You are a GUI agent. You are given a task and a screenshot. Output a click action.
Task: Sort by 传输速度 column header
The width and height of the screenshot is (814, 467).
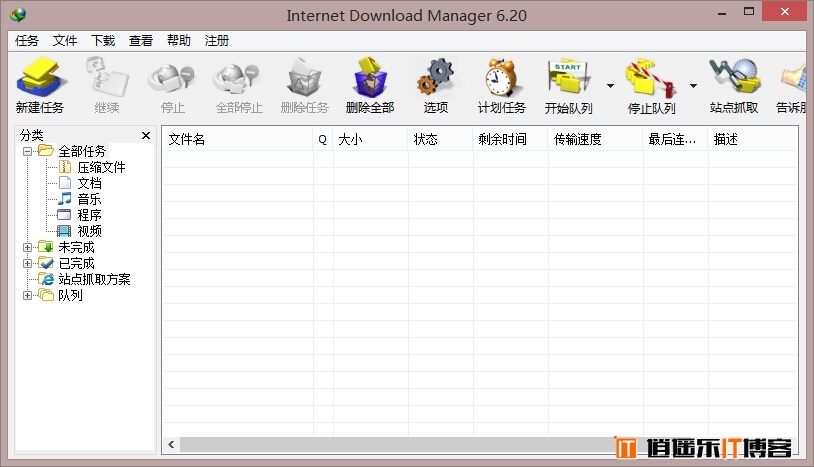click(595, 139)
